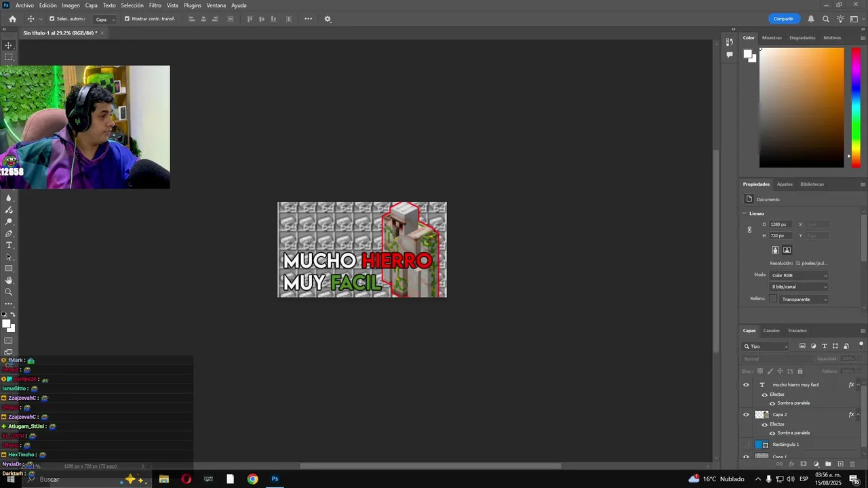Open the Relleno Transparente dropdown
868x488 pixels.
point(804,299)
